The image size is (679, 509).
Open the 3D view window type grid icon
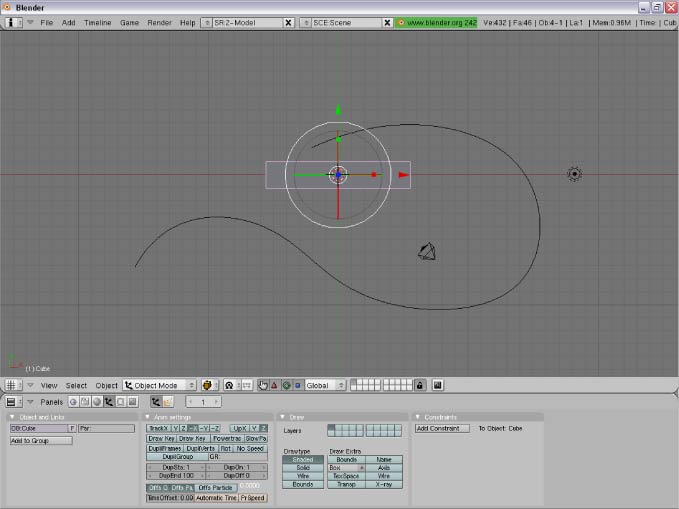pos(13,385)
